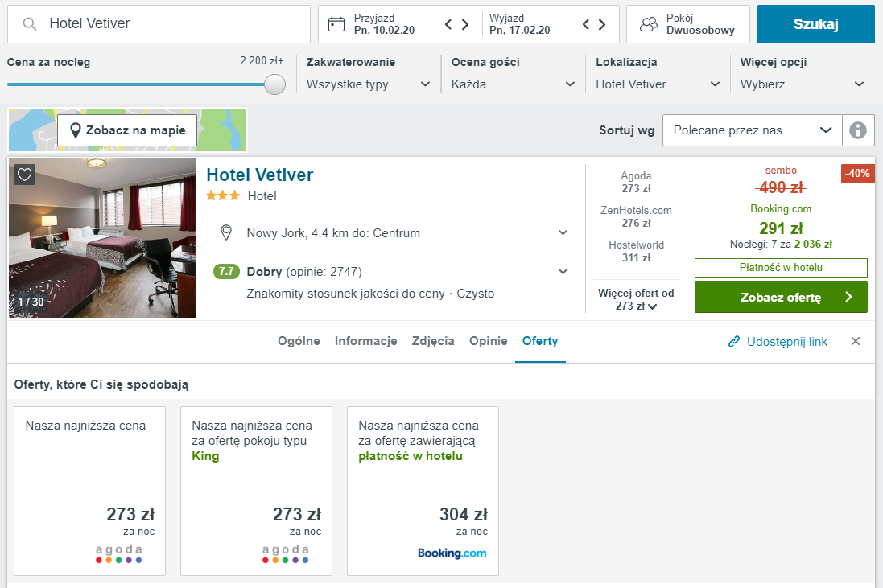883x588 pixels.
Task: Click Noclegi: 7 za 2 036 zł text
Action: pos(781,245)
